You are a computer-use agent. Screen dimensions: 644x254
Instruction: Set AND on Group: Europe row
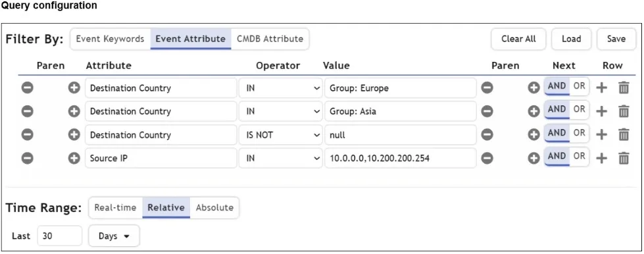tap(557, 86)
